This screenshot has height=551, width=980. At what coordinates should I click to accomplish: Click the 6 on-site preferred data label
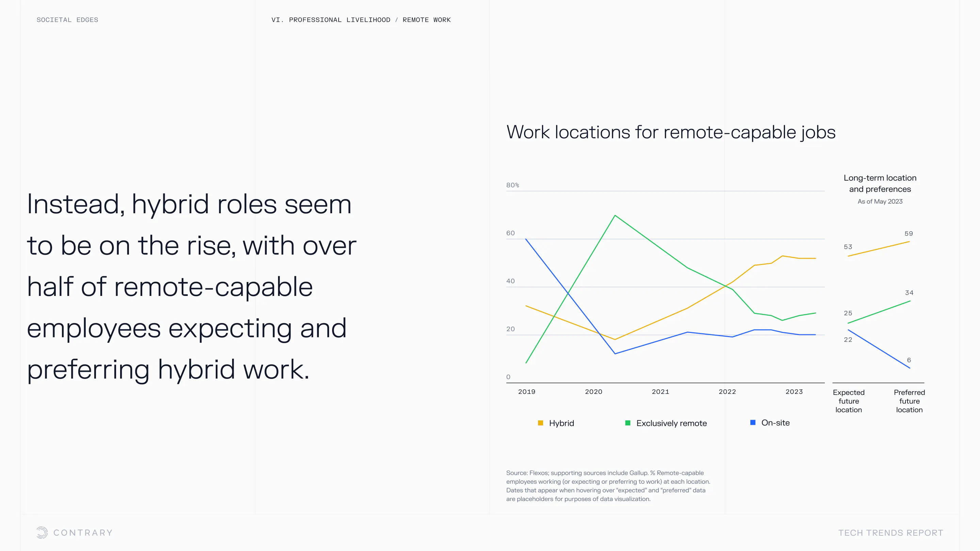909,360
